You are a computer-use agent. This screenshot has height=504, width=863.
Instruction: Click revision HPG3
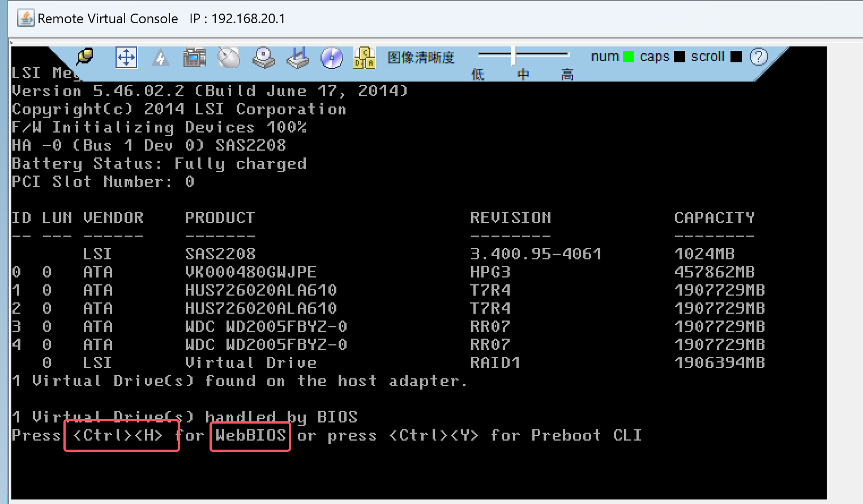click(490, 272)
